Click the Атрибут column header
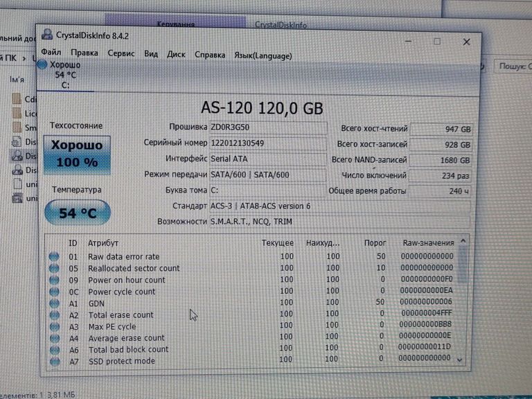The height and width of the screenshot is (399, 532). [x=103, y=243]
